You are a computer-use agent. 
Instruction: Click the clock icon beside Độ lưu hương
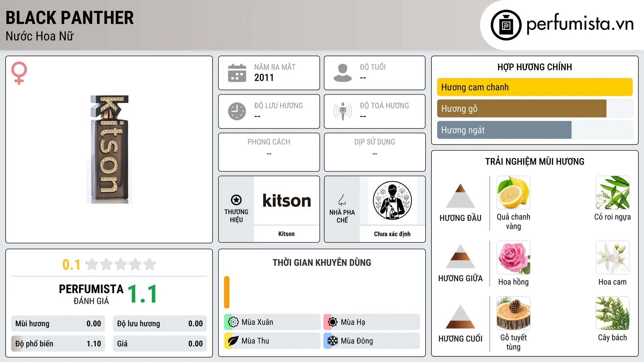[237, 111]
